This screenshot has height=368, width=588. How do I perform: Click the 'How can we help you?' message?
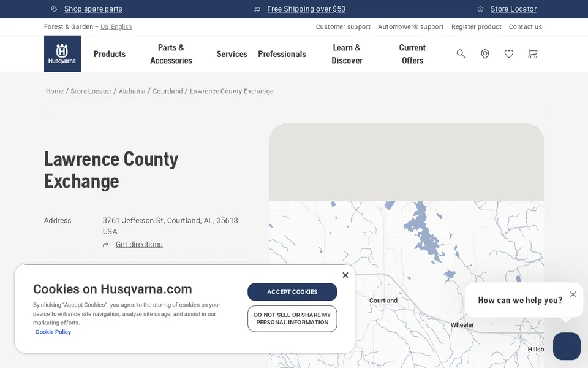click(x=520, y=300)
